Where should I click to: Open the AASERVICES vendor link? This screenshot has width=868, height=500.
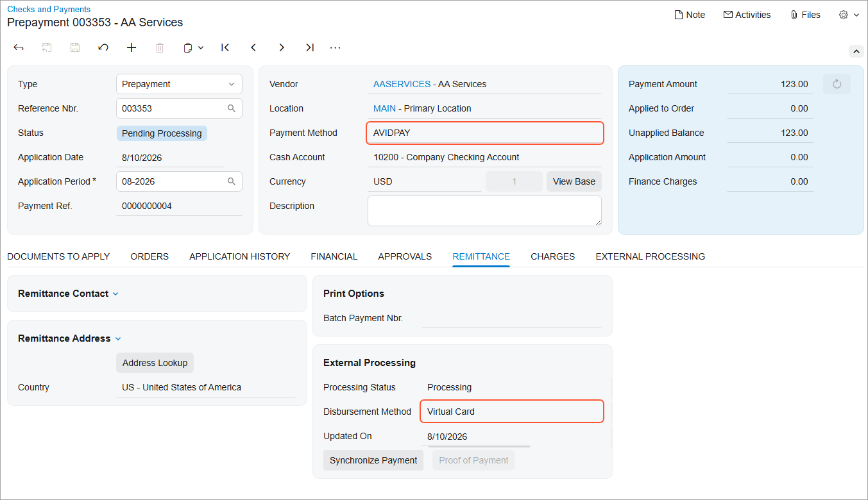tap(402, 84)
